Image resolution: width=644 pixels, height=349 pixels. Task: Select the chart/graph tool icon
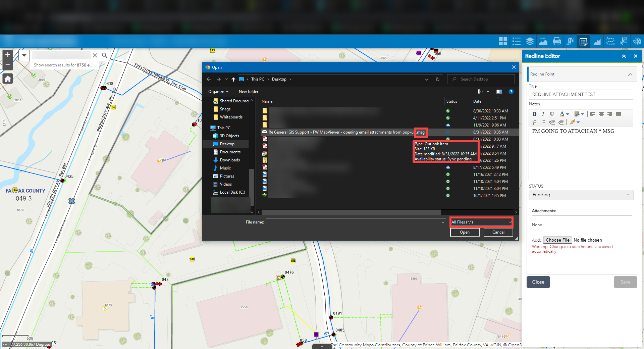click(x=597, y=41)
